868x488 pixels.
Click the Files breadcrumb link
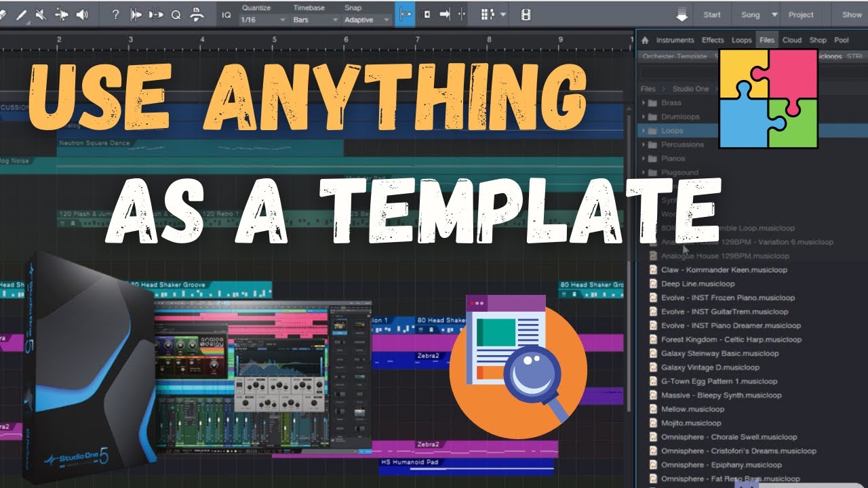648,89
